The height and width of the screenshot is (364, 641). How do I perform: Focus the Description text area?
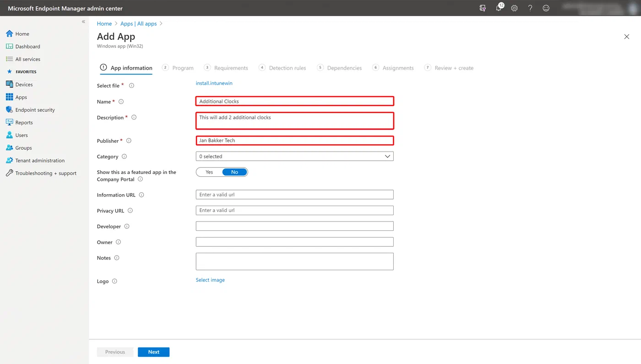(294, 121)
